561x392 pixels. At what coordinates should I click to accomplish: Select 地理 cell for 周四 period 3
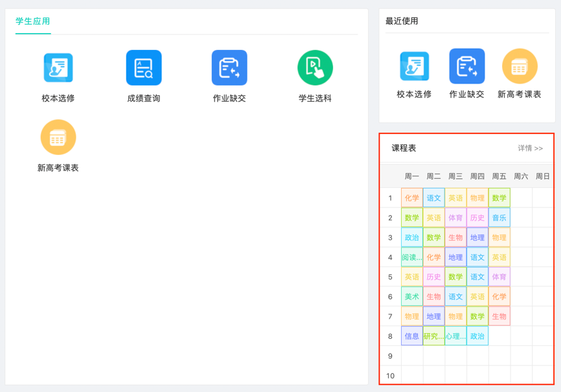[x=477, y=237]
